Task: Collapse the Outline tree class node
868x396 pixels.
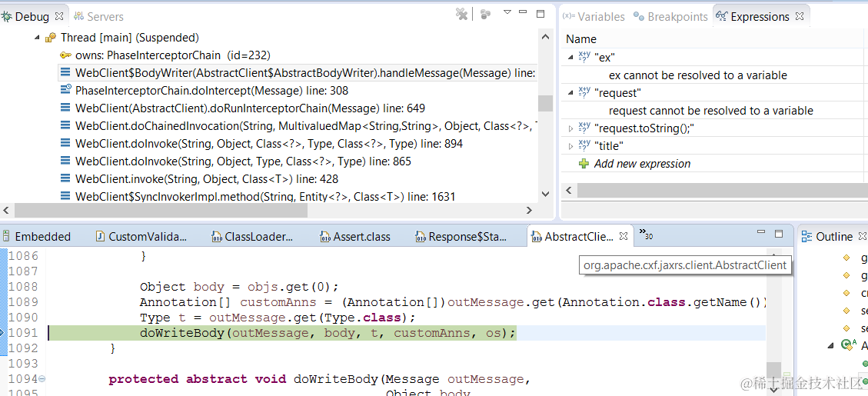Action: coord(831,345)
